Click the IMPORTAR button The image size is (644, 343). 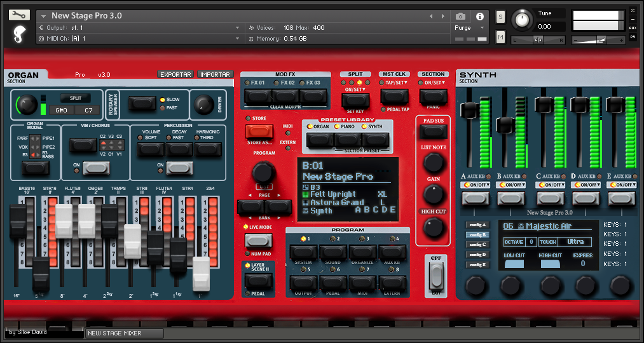(216, 75)
